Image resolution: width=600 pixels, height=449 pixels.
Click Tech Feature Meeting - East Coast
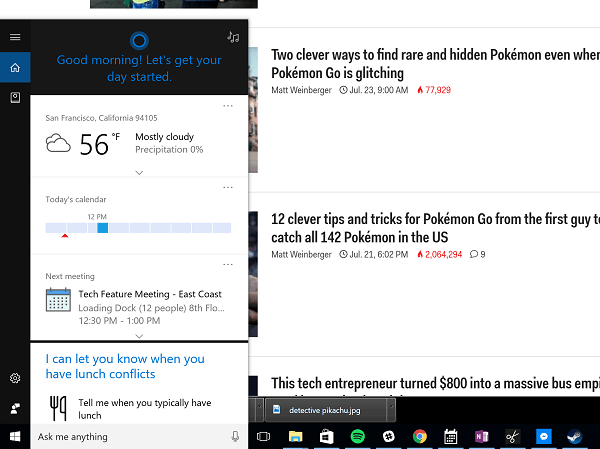click(x=150, y=294)
